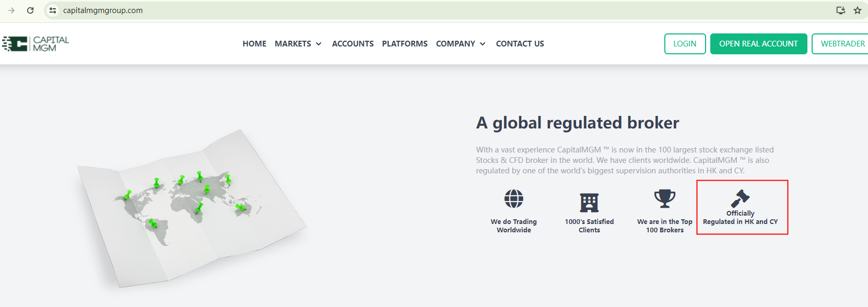This screenshot has height=307, width=868.
Task: Click the building icon for Satisfied Clients
Action: point(589,203)
